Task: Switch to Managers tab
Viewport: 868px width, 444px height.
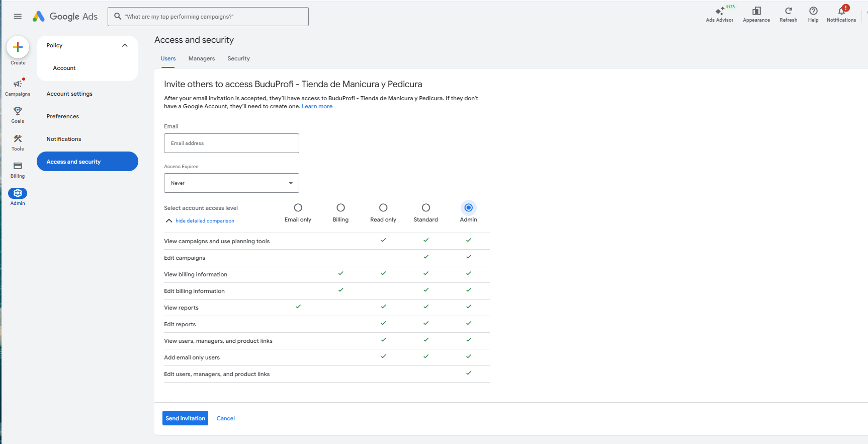Action: 202,58
